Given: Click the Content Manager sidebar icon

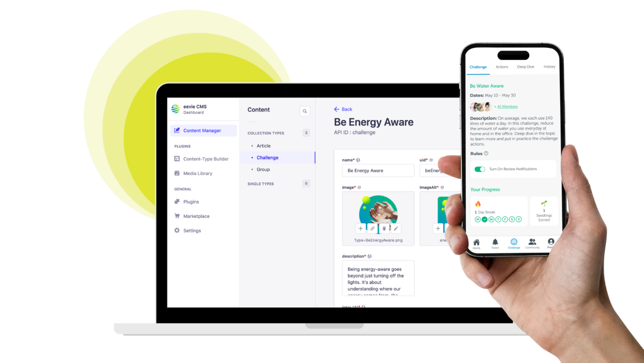Looking at the screenshot, I should point(177,130).
